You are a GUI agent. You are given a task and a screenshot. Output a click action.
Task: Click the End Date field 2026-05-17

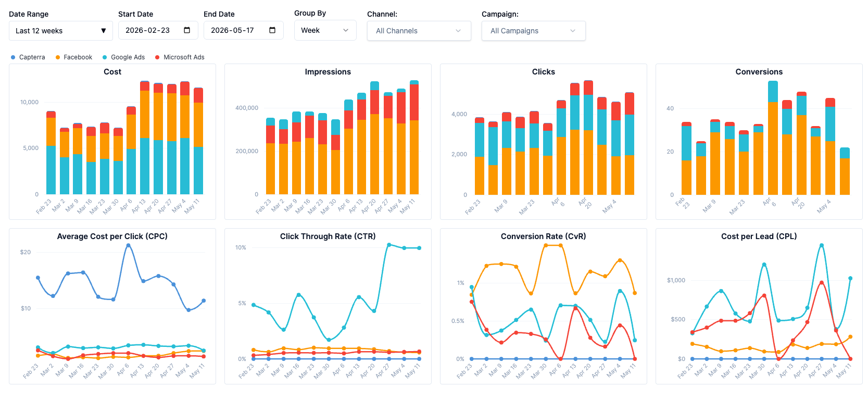[244, 30]
